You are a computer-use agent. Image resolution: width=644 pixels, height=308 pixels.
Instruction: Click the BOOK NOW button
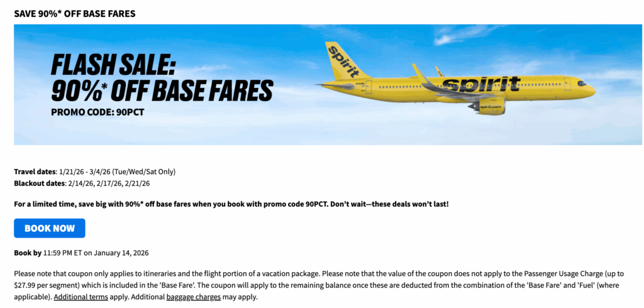point(49,228)
